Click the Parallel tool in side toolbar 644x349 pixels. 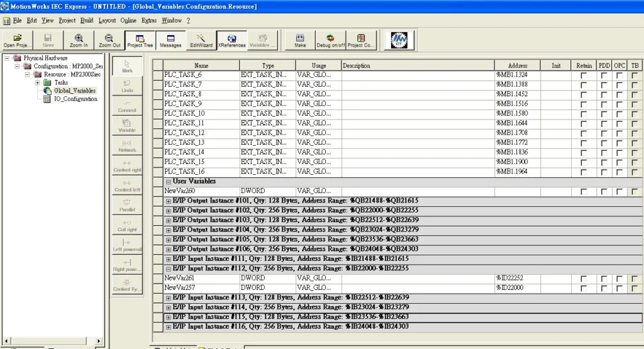[x=127, y=205]
